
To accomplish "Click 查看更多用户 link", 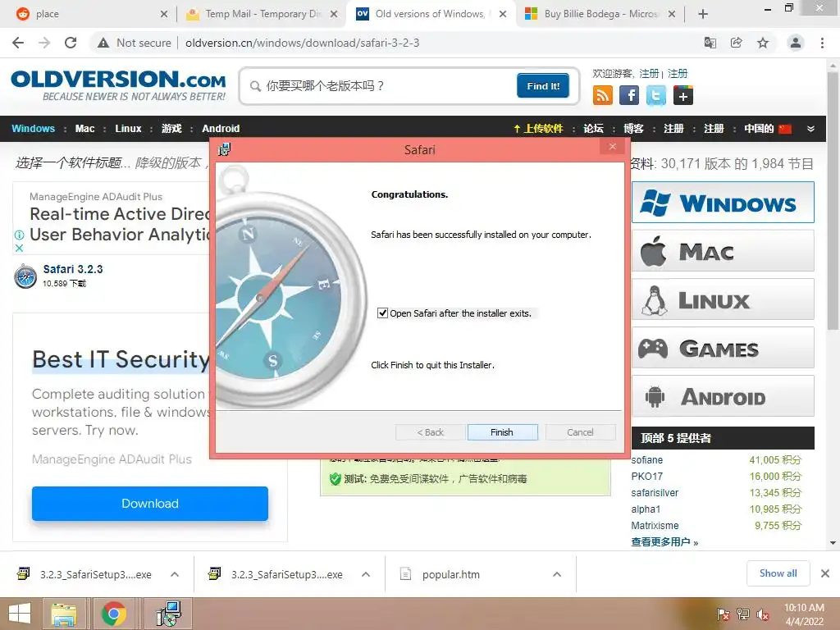I will pyautogui.click(x=664, y=541).
